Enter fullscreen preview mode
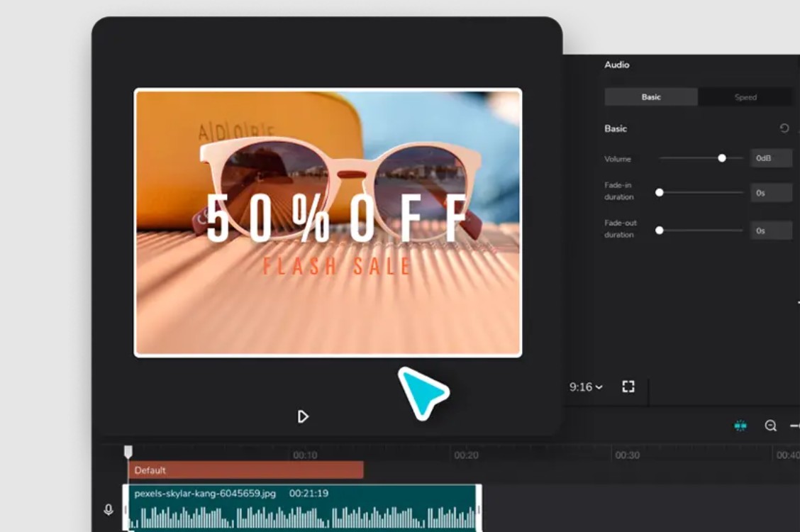The image size is (800, 532). [x=628, y=387]
